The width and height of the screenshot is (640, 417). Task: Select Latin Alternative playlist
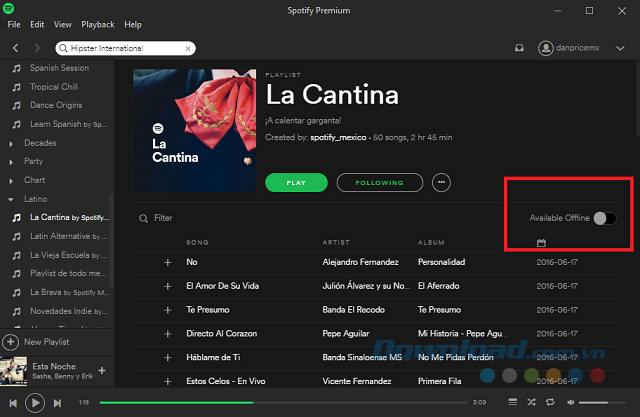coord(69,236)
